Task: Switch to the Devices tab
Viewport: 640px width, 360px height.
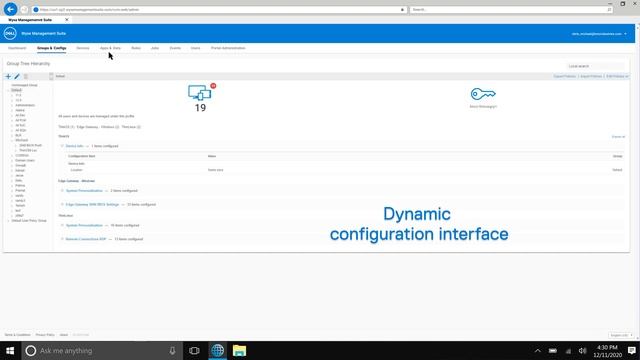Action: pyautogui.click(x=83, y=48)
